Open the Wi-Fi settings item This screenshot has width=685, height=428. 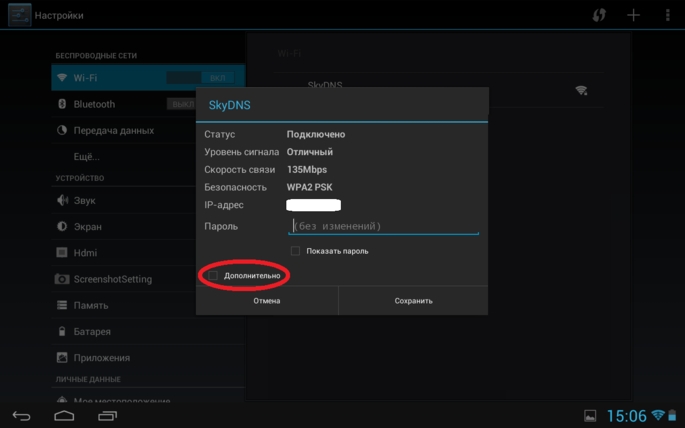(148, 78)
